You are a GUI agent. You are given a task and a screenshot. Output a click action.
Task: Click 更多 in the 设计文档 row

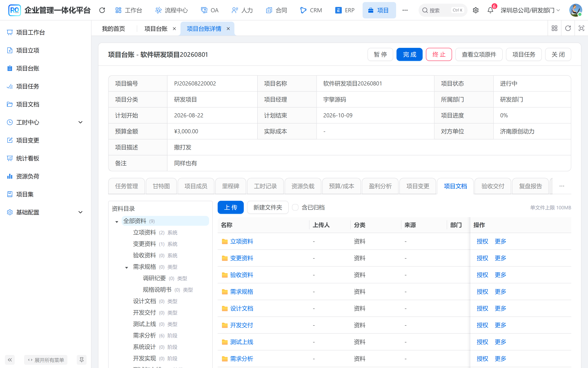[x=501, y=309]
